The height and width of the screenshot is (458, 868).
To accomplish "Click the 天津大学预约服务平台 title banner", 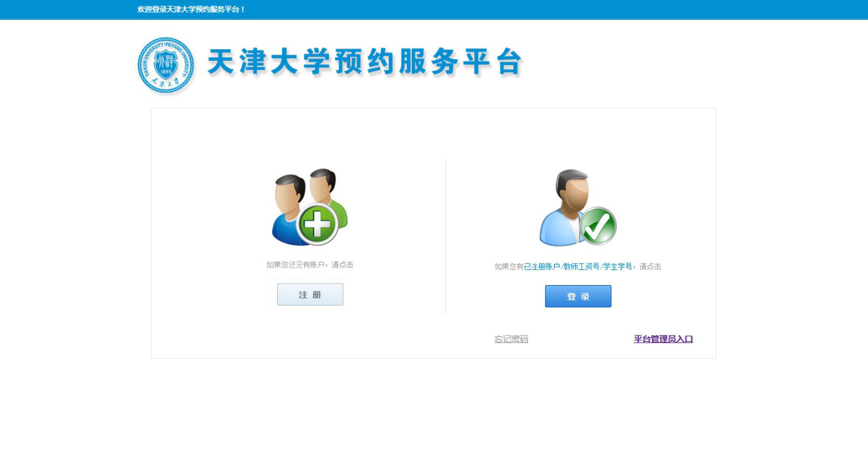I will (x=365, y=62).
